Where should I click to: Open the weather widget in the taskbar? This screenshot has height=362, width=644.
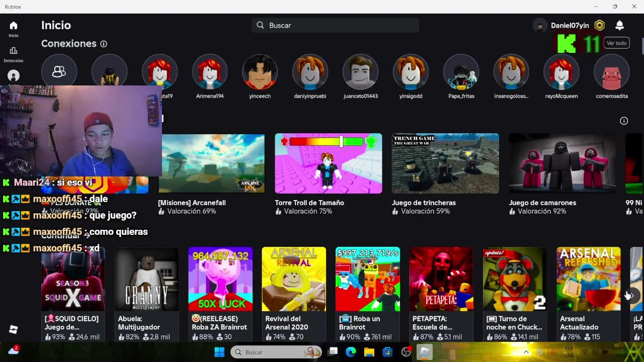(x=14, y=350)
